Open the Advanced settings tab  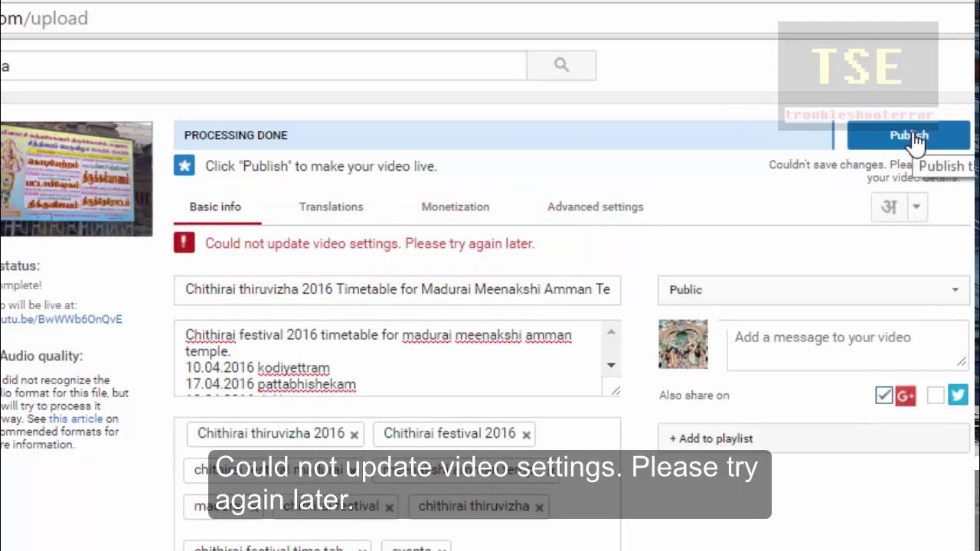[x=595, y=207]
